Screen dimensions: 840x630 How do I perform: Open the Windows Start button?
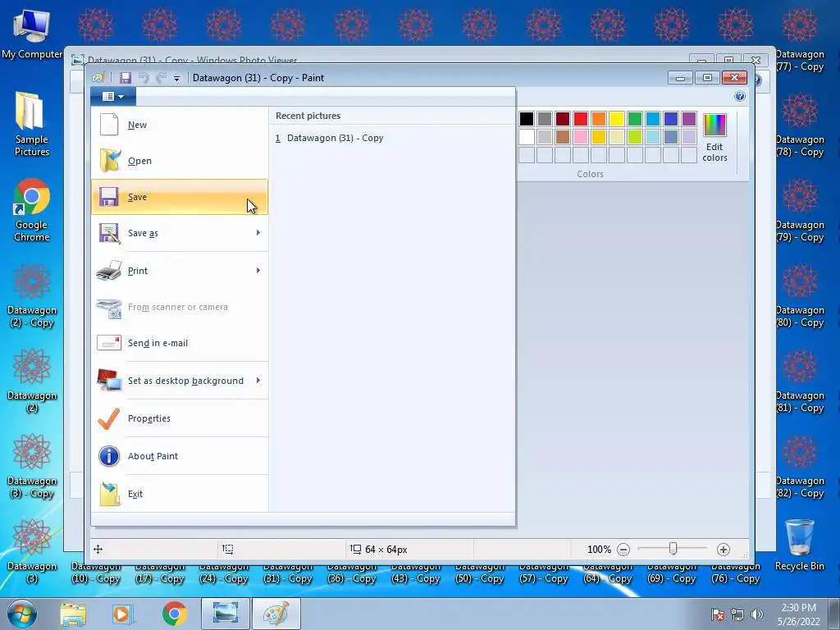22,614
